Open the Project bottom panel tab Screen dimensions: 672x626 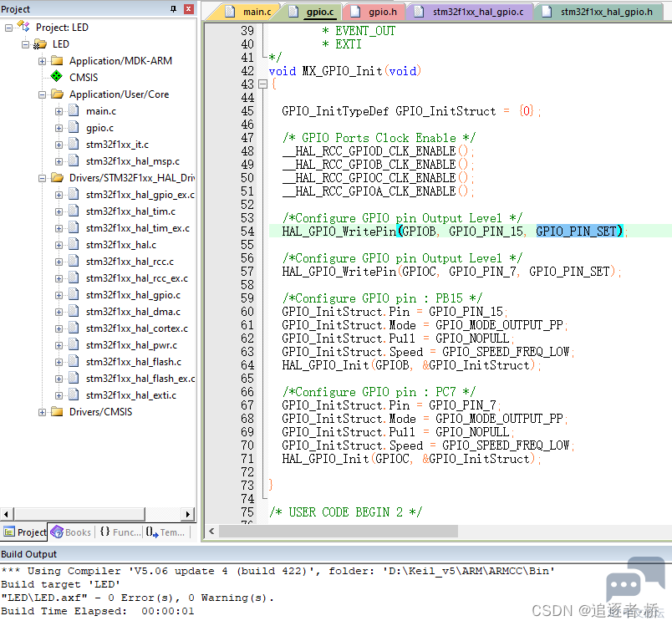tap(24, 532)
